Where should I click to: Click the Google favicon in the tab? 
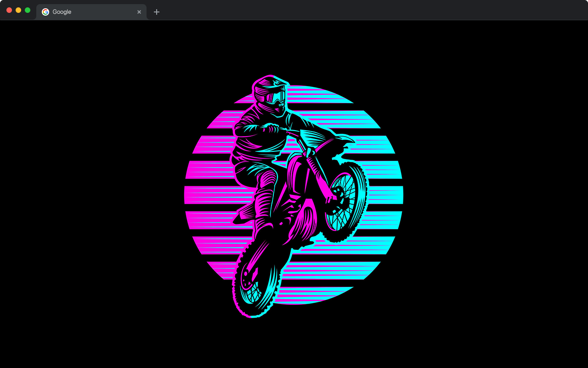45,12
